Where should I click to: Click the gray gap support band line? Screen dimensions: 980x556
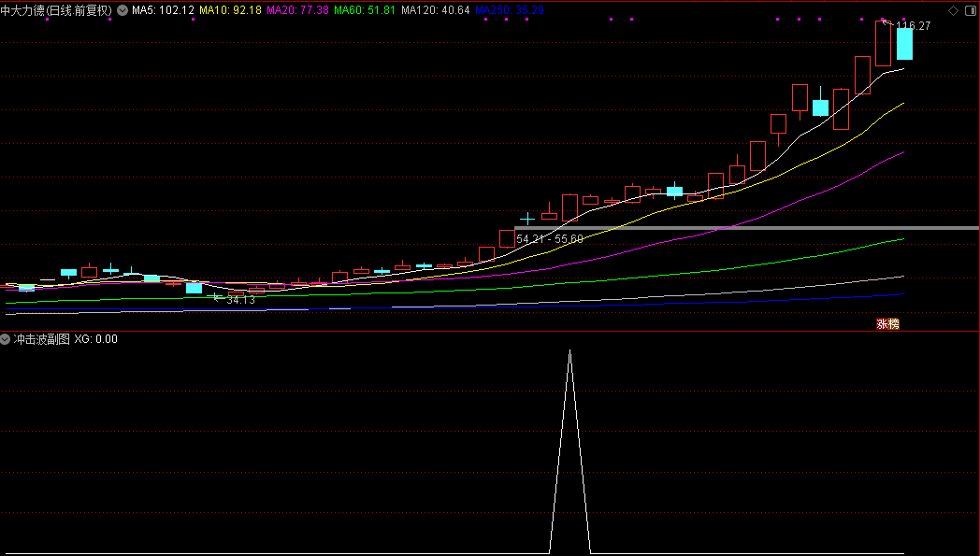click(x=746, y=228)
